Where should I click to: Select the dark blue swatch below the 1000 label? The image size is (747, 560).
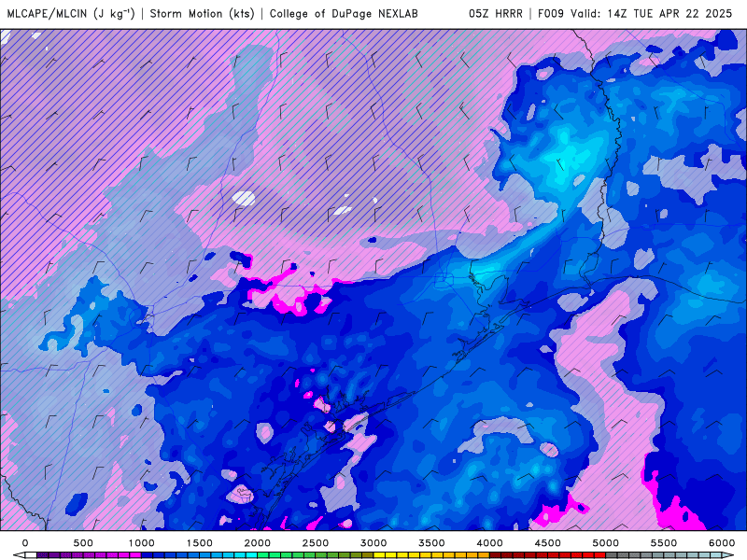[147, 555]
